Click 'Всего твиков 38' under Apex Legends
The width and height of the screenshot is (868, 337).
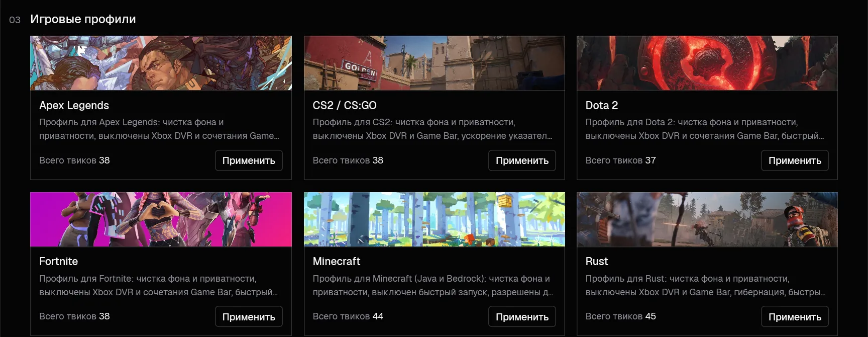pos(74,160)
